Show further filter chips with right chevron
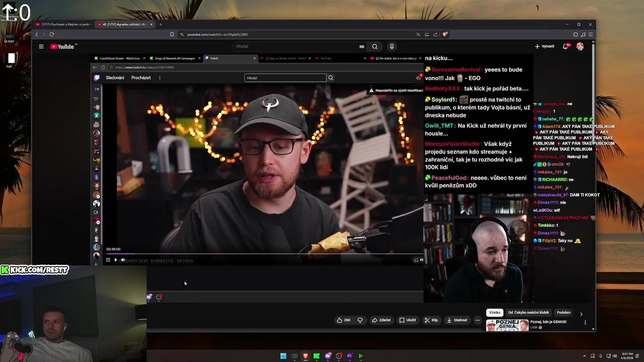The height and width of the screenshot is (362, 644). [x=581, y=314]
